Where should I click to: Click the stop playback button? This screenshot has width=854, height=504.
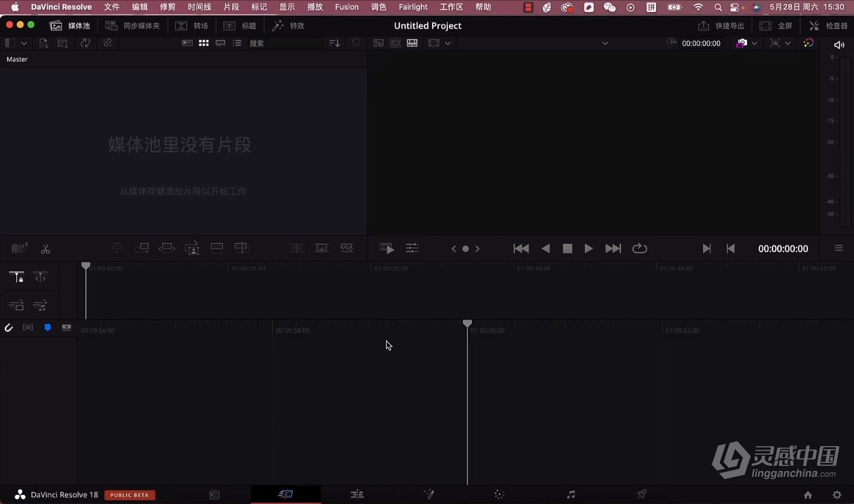tap(567, 249)
